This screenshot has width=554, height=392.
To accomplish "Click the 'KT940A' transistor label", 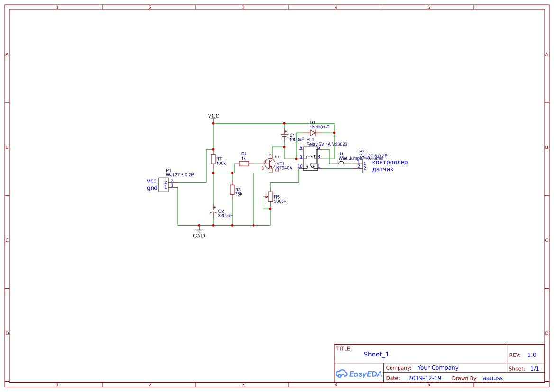I will pos(284,168).
